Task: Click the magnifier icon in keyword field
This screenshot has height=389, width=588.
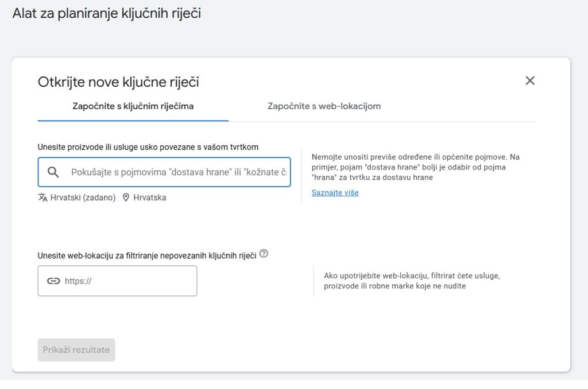Action: point(53,172)
